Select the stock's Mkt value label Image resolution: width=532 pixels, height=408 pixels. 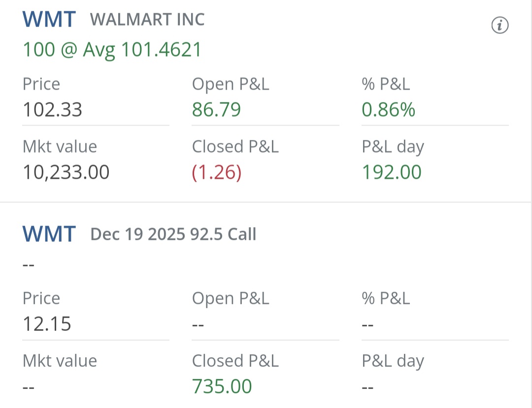(60, 147)
